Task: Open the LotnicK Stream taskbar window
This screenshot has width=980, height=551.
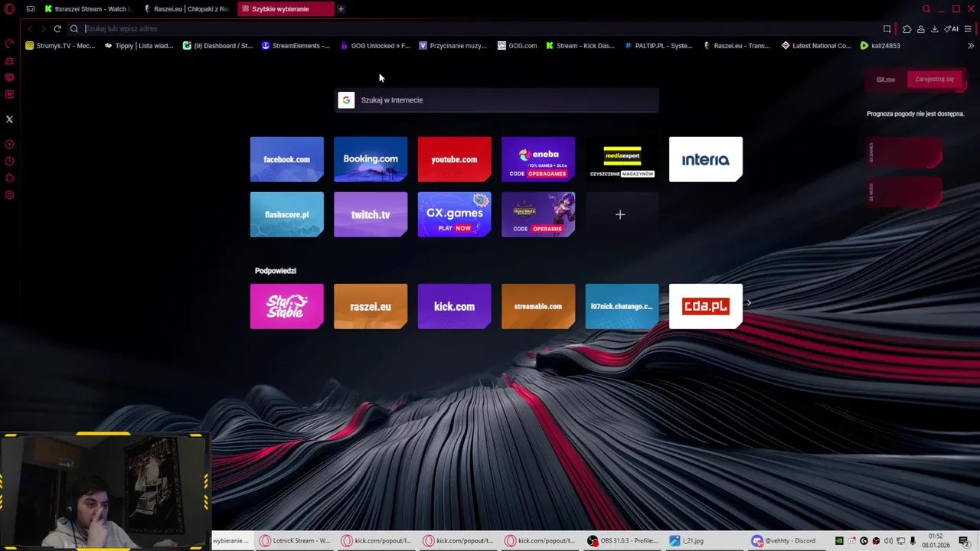Action: tap(295, 540)
